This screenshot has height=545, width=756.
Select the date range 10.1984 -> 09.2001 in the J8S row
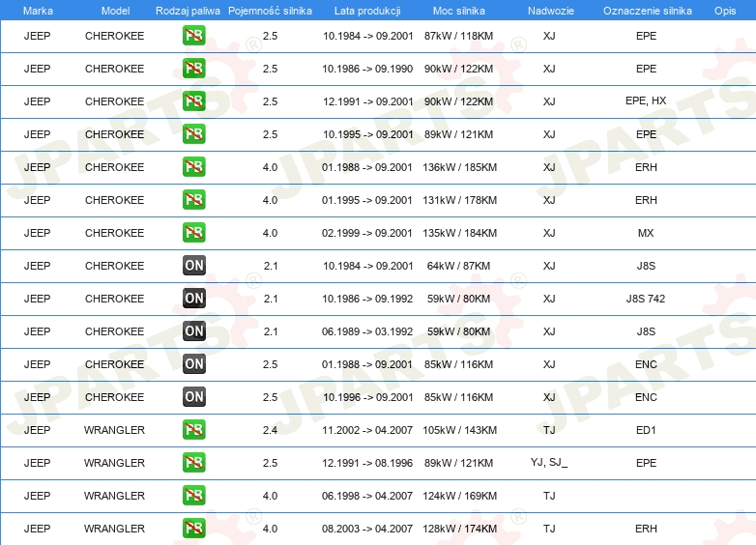pos(368,266)
